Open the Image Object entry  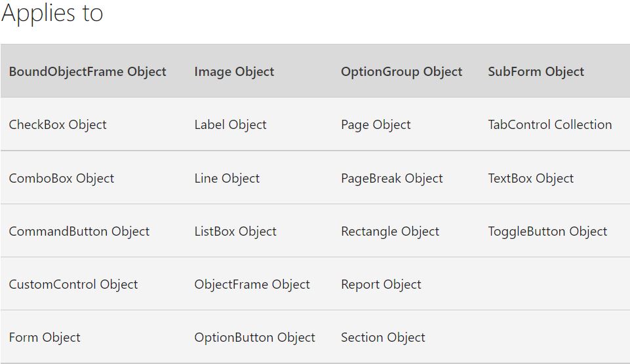coord(234,72)
